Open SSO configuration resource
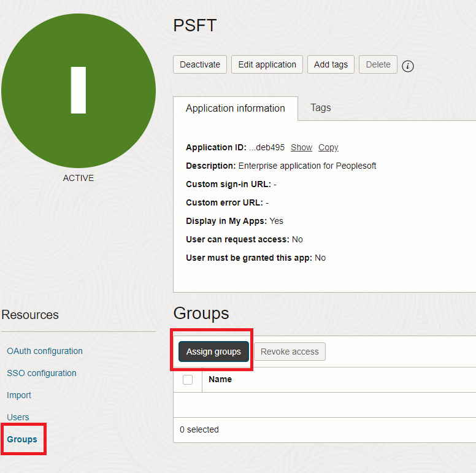 pyautogui.click(x=42, y=373)
